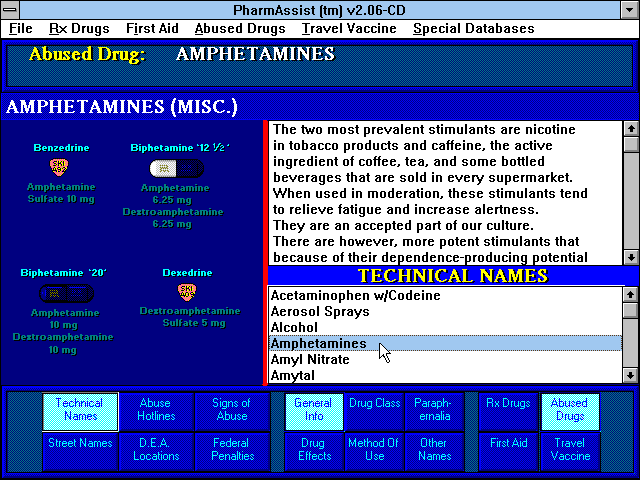Select Amytal in the list
The image size is (640, 480).
tap(445, 375)
